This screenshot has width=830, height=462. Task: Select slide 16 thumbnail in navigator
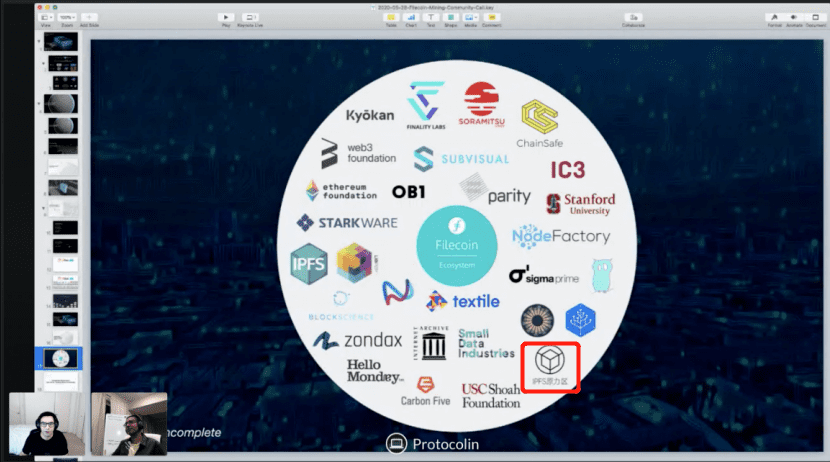coord(65,337)
